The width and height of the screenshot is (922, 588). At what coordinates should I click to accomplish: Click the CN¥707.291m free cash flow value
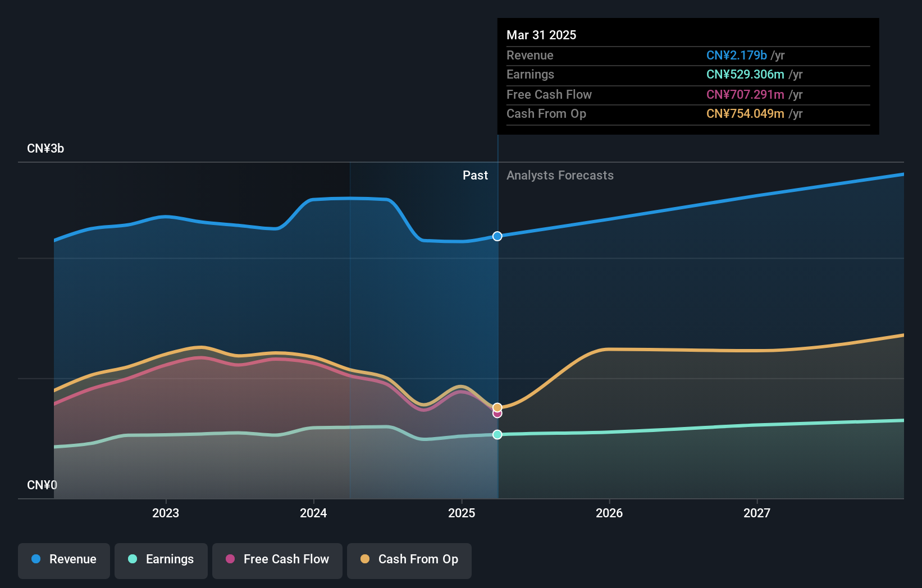745,94
